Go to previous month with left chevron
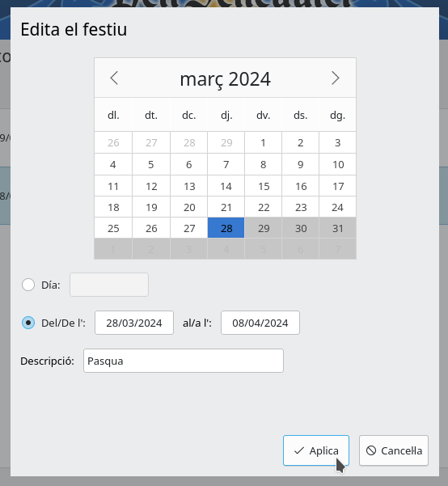The height and width of the screenshot is (486, 448). (114, 78)
